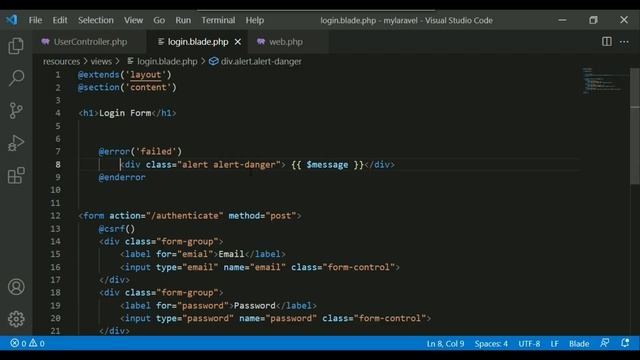Click @error('failed') directive
The height and width of the screenshot is (360, 640).
140,151
